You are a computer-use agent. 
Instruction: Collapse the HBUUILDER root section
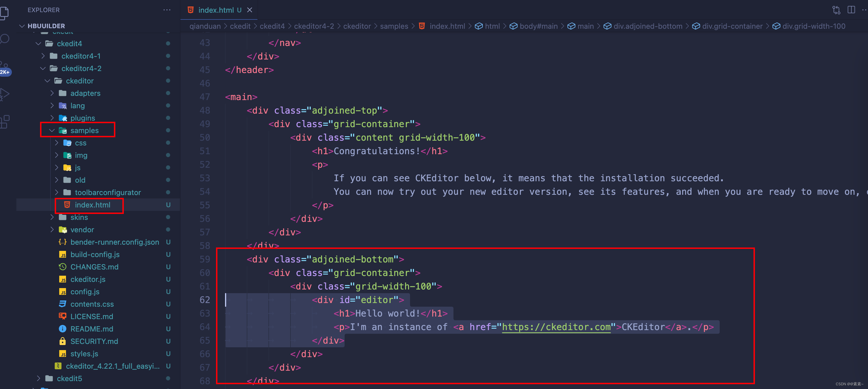[x=22, y=26]
